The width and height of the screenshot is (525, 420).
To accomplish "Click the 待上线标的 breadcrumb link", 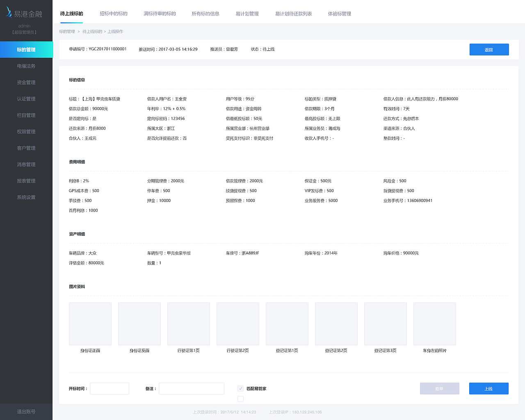I will [x=92, y=32].
